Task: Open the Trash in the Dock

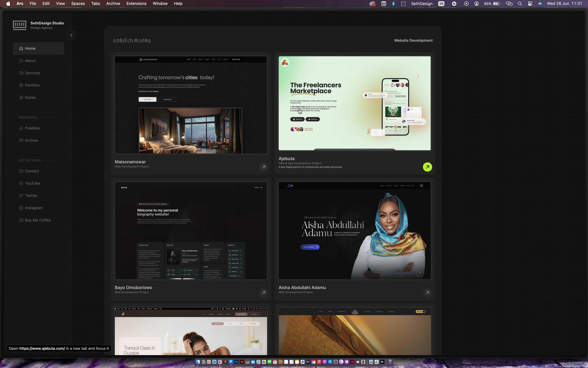Action: (x=390, y=362)
